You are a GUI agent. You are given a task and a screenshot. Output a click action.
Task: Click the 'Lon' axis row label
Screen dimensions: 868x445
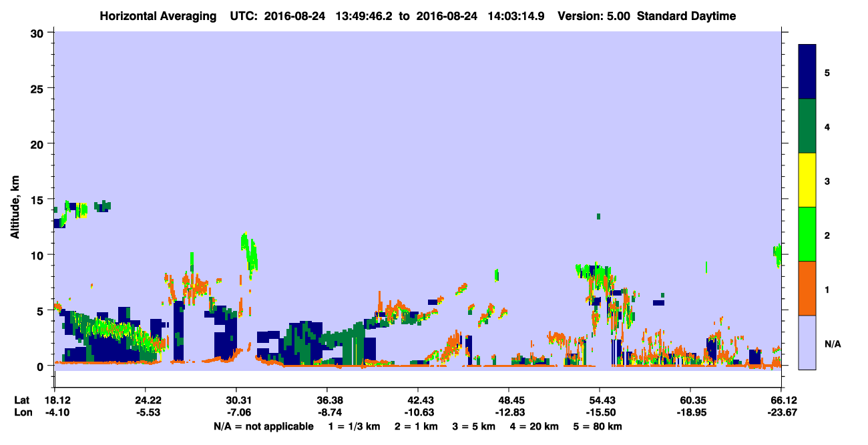(x=22, y=413)
